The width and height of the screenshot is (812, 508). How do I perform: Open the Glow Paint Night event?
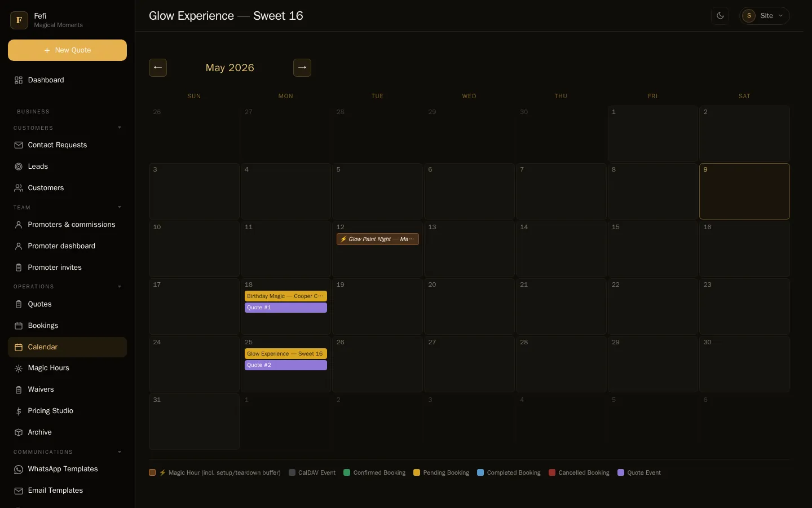[x=378, y=239]
